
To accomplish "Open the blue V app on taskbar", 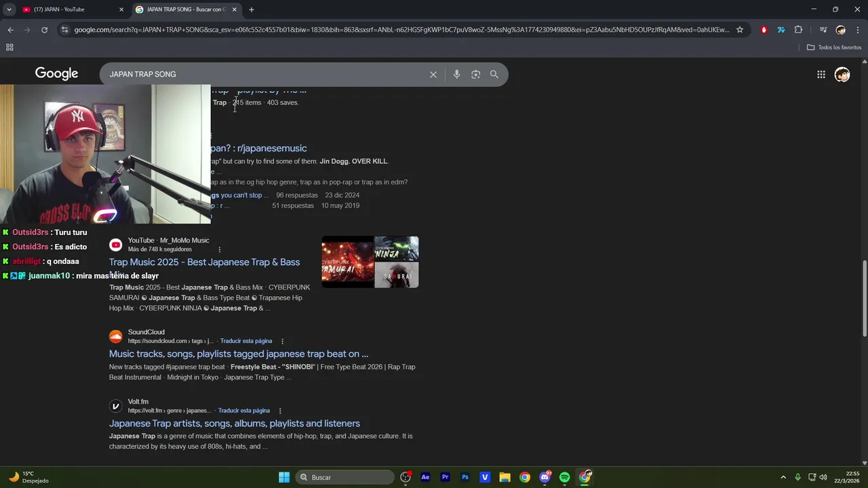I will click(x=485, y=477).
